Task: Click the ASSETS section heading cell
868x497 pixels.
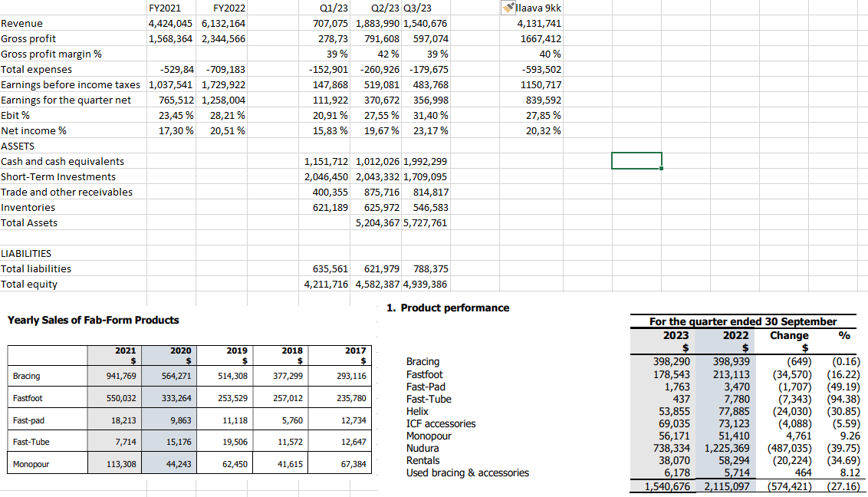Action: tap(18, 146)
